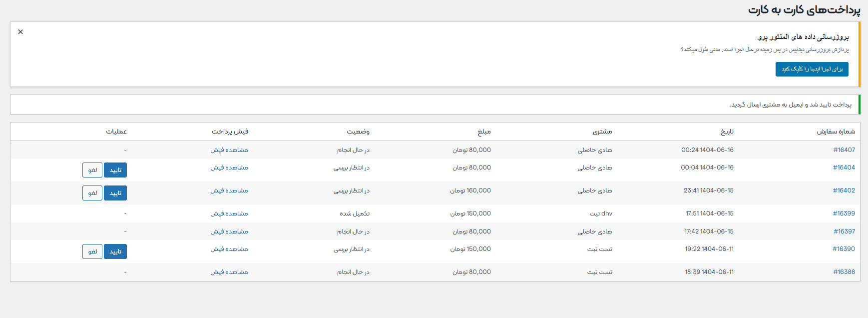Open order #16397 link
The image size is (868, 318).
844,231
